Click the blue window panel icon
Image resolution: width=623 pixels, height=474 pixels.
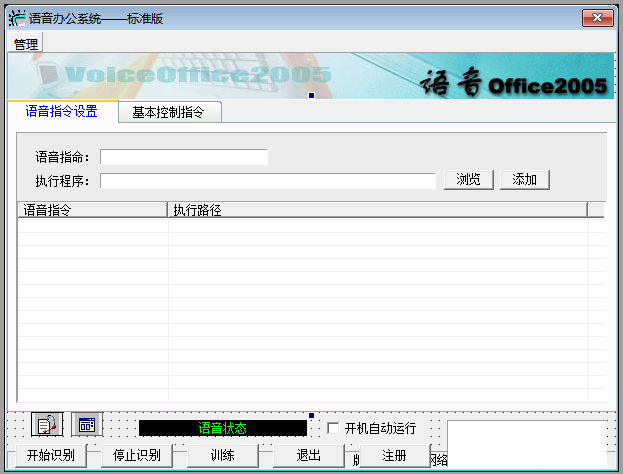pos(87,424)
